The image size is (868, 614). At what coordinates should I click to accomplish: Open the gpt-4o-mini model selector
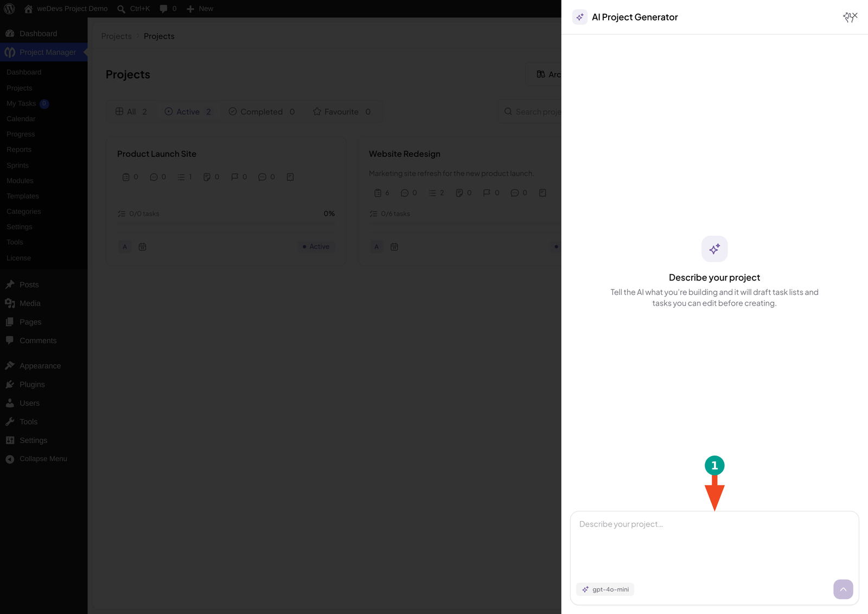[x=605, y=590]
